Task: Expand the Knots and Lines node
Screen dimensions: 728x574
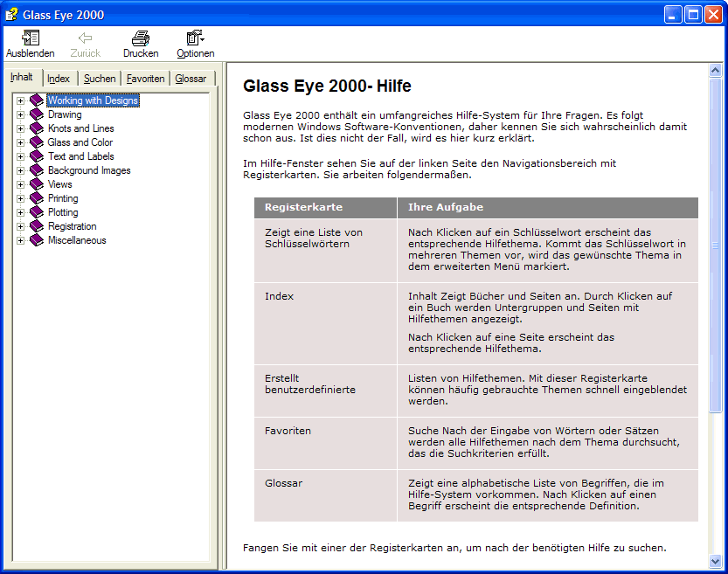Action: click(x=20, y=128)
